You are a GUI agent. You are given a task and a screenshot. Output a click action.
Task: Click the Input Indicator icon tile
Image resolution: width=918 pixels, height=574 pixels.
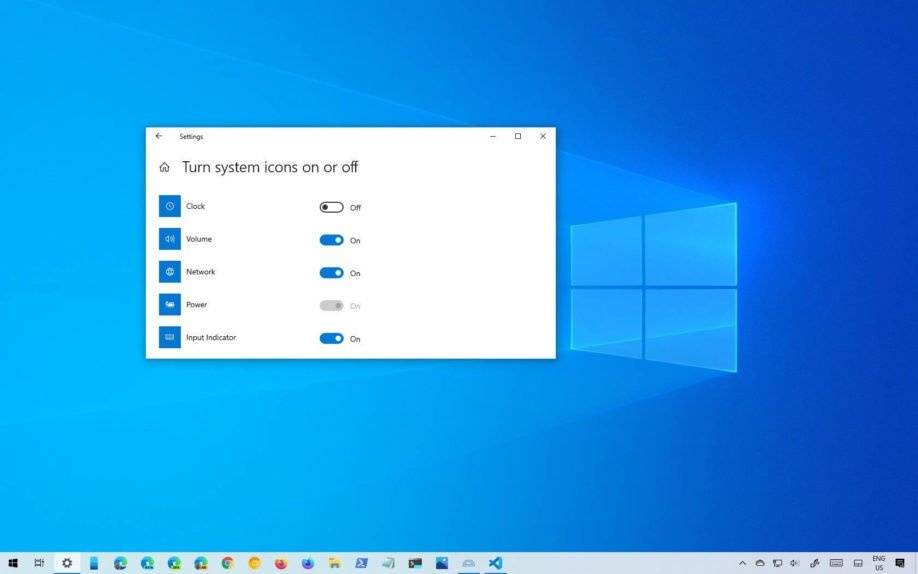tap(170, 338)
